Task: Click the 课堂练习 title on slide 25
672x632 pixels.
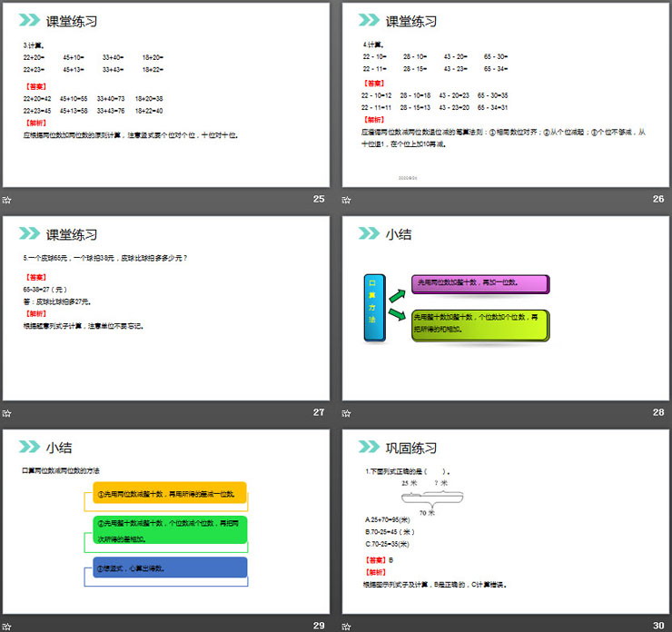Action: coord(72,21)
